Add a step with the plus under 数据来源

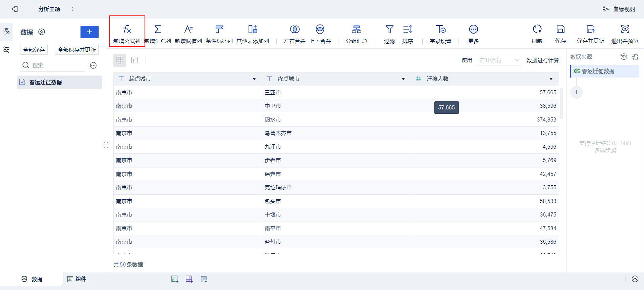(577, 92)
